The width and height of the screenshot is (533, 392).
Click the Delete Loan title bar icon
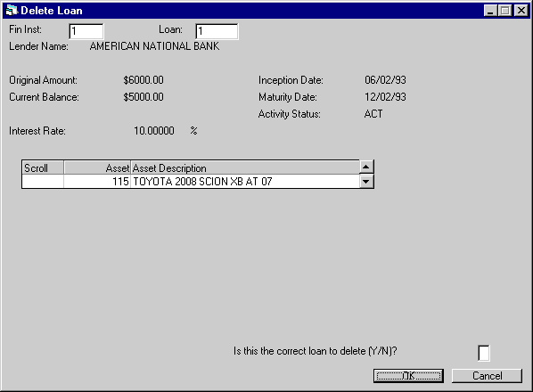pyautogui.click(x=12, y=11)
